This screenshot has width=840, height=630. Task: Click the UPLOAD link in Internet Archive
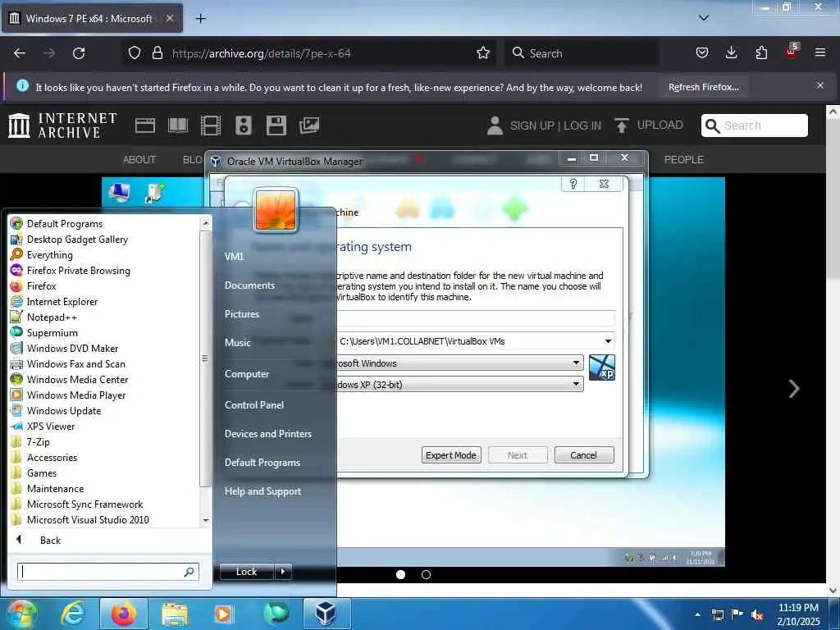tap(649, 126)
